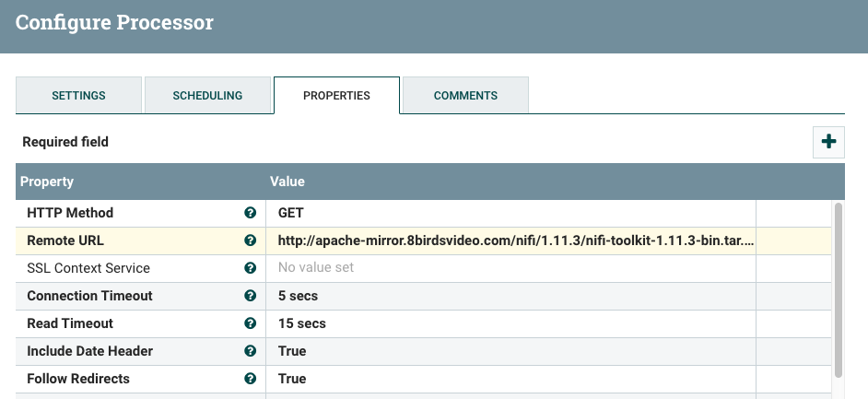The height and width of the screenshot is (399, 868).
Task: Edit the Remote URL value
Action: [511, 241]
